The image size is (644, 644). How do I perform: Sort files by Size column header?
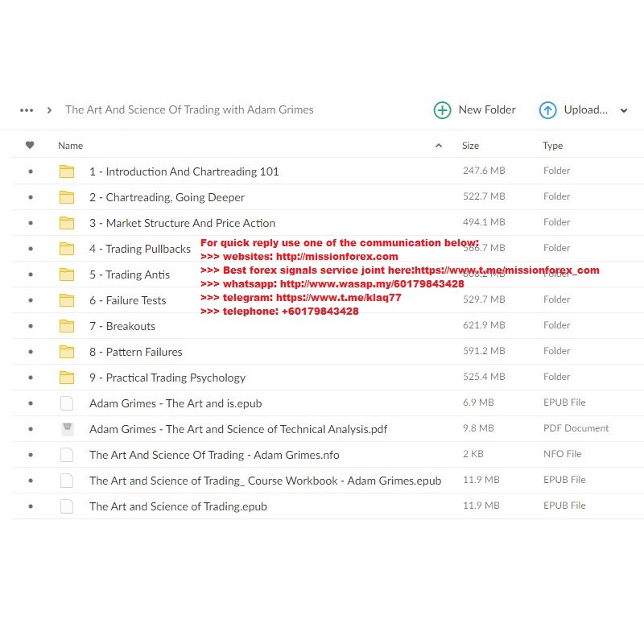pyautogui.click(x=470, y=146)
